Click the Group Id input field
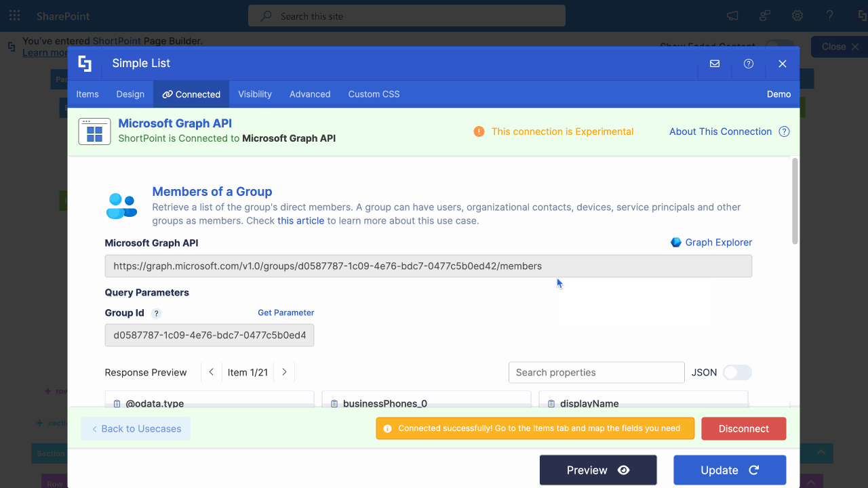The width and height of the screenshot is (868, 488). pyautogui.click(x=210, y=335)
